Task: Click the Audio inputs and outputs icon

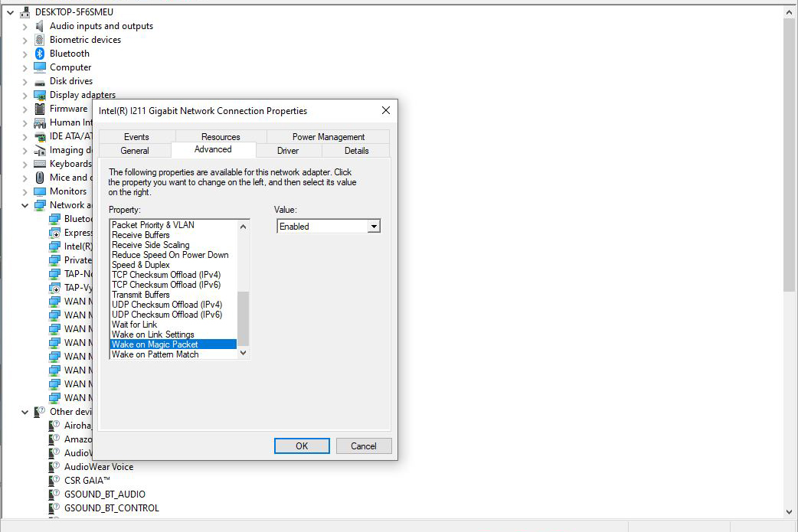Action: coord(40,25)
